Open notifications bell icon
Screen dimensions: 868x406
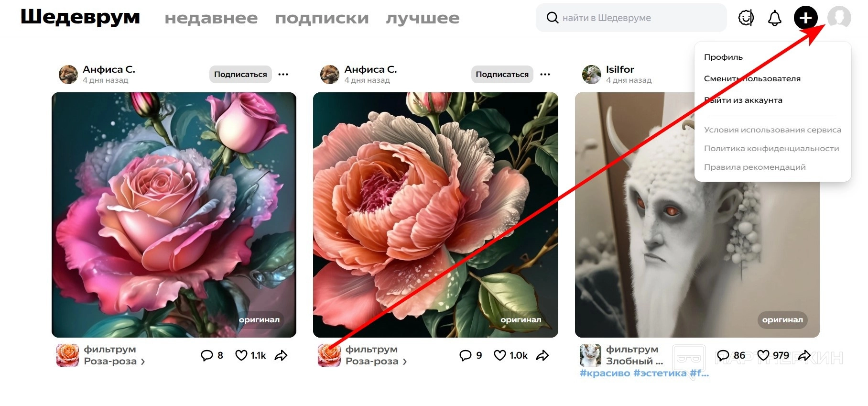pyautogui.click(x=774, y=18)
